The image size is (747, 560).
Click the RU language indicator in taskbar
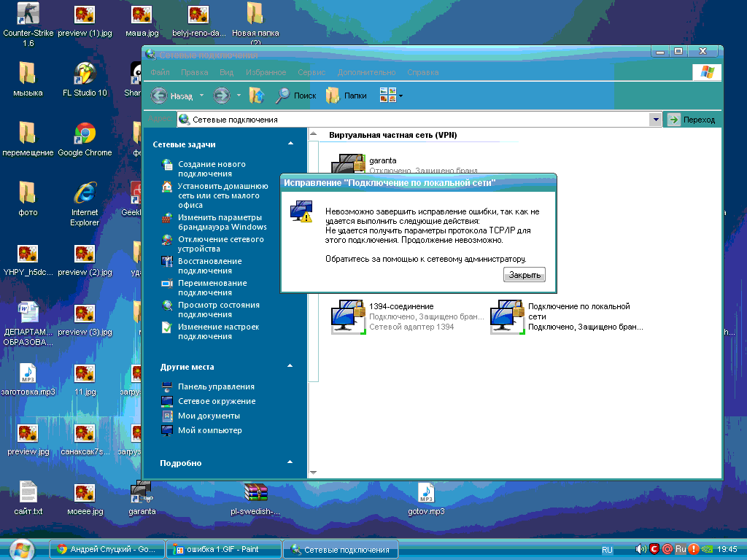click(607, 550)
